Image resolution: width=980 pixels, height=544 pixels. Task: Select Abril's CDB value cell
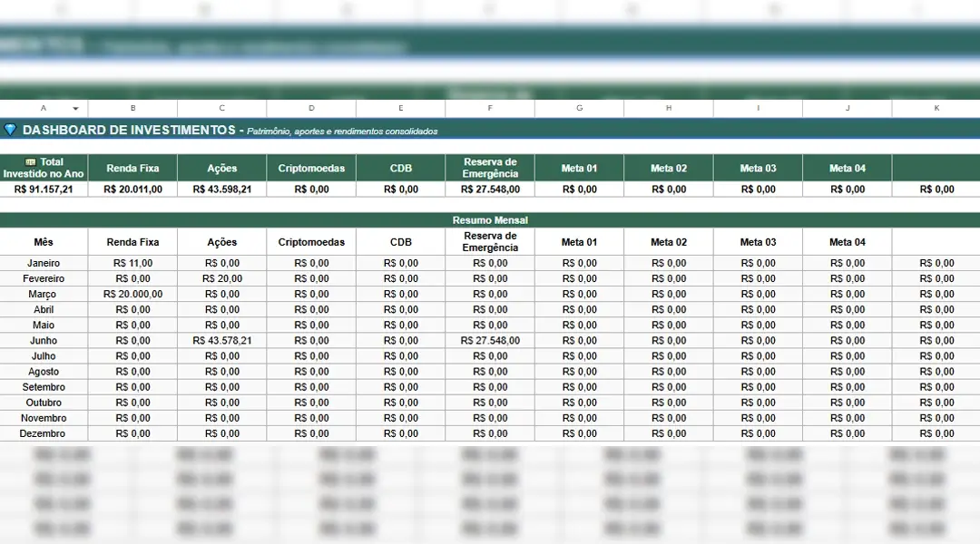401,310
